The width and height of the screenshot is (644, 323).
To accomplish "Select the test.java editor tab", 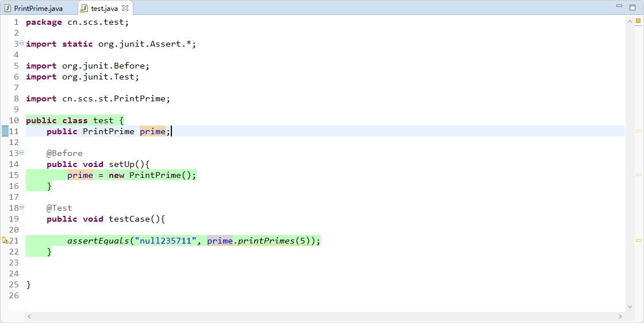I will [x=104, y=8].
